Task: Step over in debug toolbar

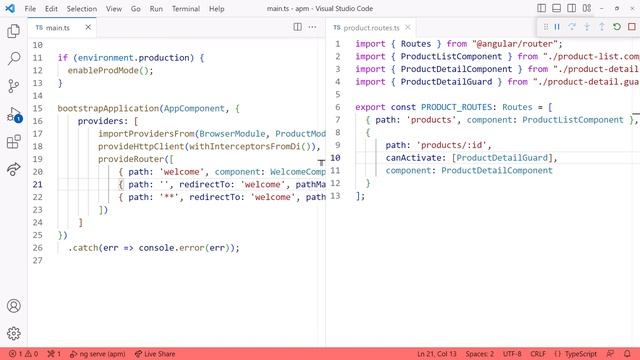Action: coord(572,27)
